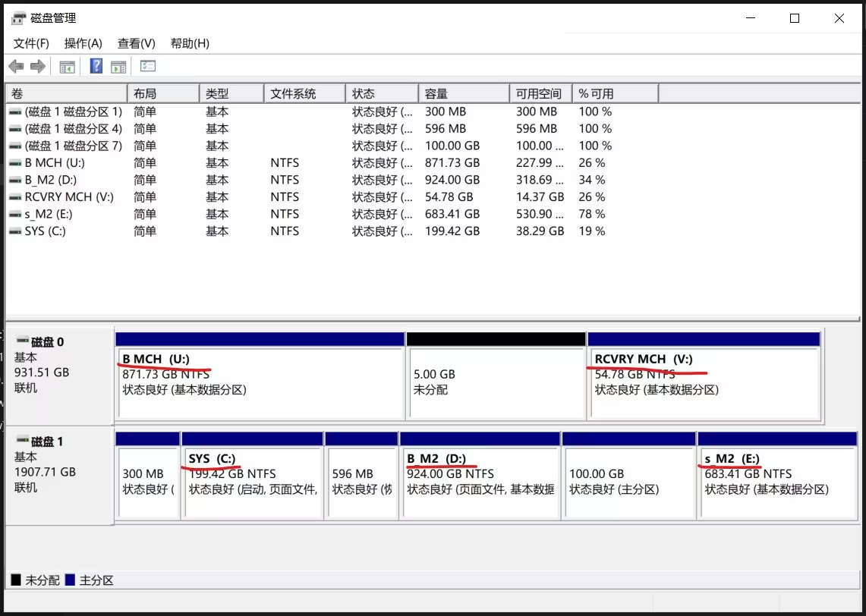Viewport: 866px width, 616px height.
Task: Open the 查看(V) menu
Action: [136, 43]
